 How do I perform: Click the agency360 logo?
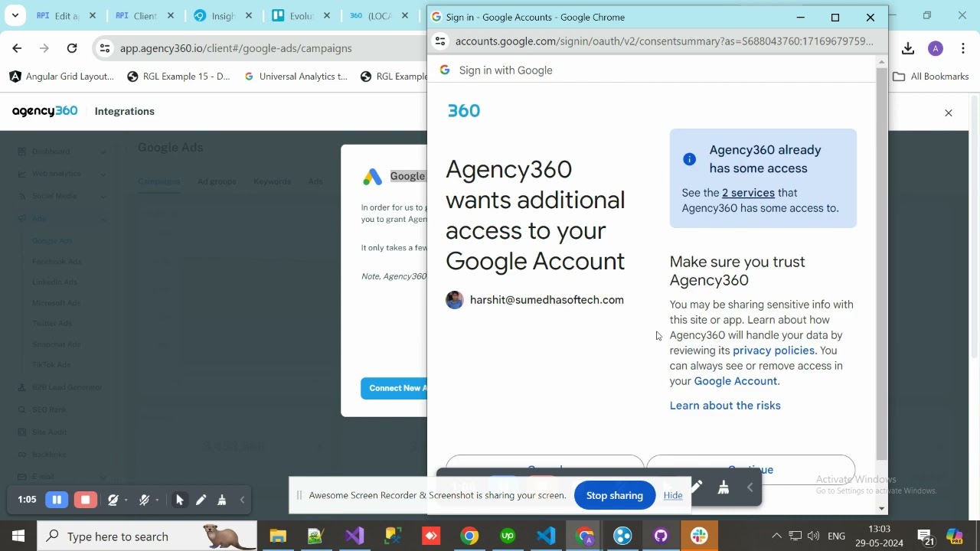[x=44, y=111]
